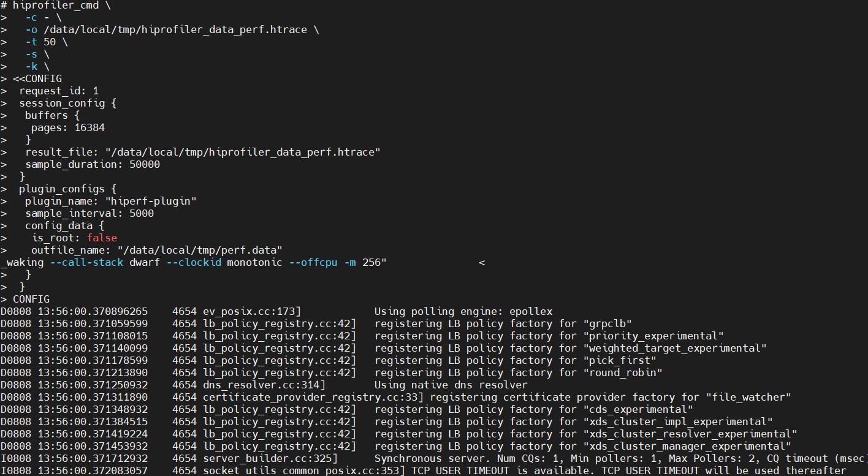Click the result_file path string
The image size is (868, 476).
coord(243,152)
